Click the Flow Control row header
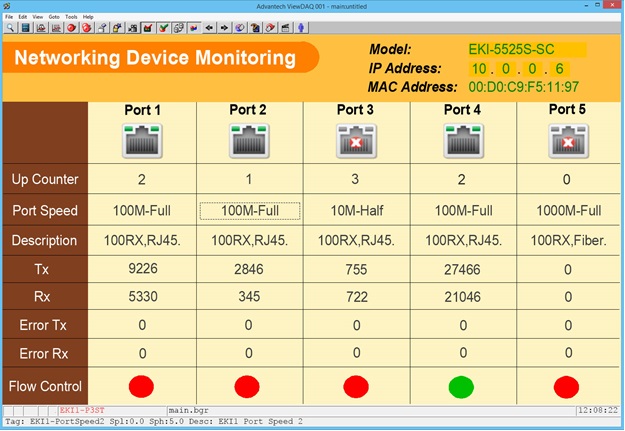This screenshot has width=625, height=431. [x=45, y=386]
